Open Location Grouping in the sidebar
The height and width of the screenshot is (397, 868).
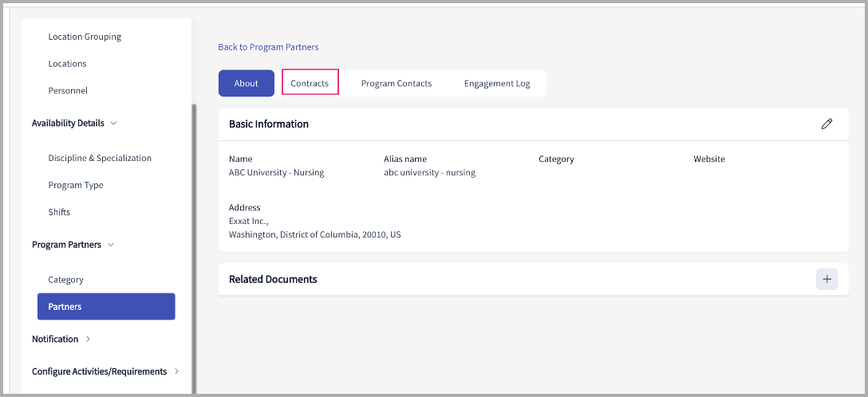[x=85, y=37]
